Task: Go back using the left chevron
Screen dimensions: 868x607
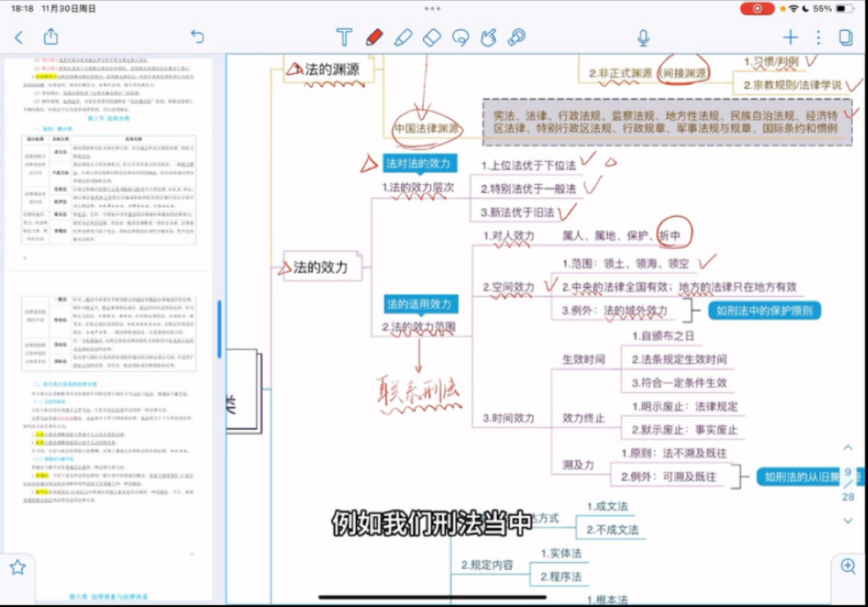Action: [19, 37]
